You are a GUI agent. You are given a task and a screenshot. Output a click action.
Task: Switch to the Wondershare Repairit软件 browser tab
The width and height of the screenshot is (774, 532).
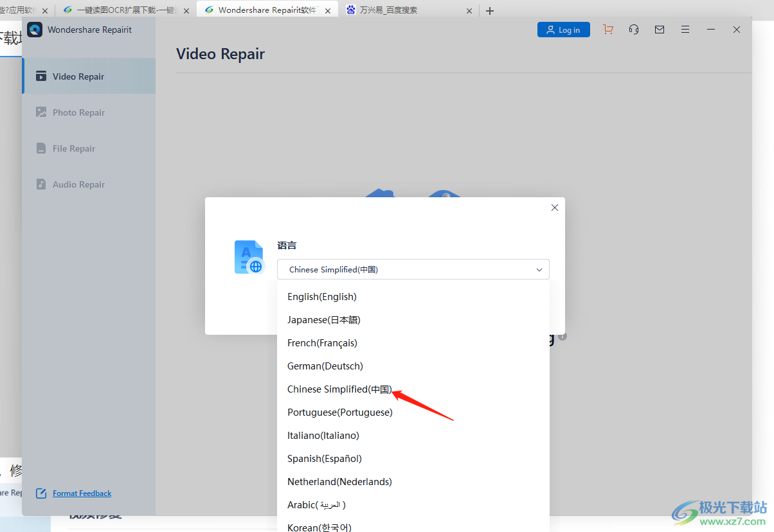267,10
